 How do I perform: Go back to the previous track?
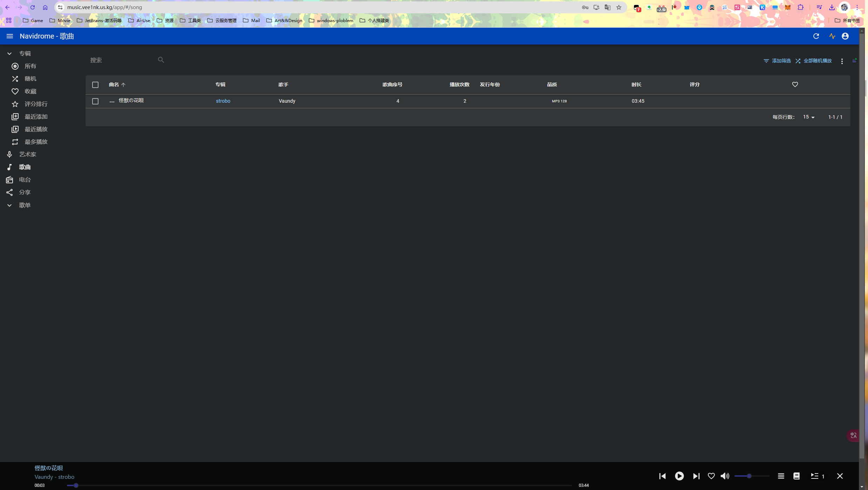662,476
